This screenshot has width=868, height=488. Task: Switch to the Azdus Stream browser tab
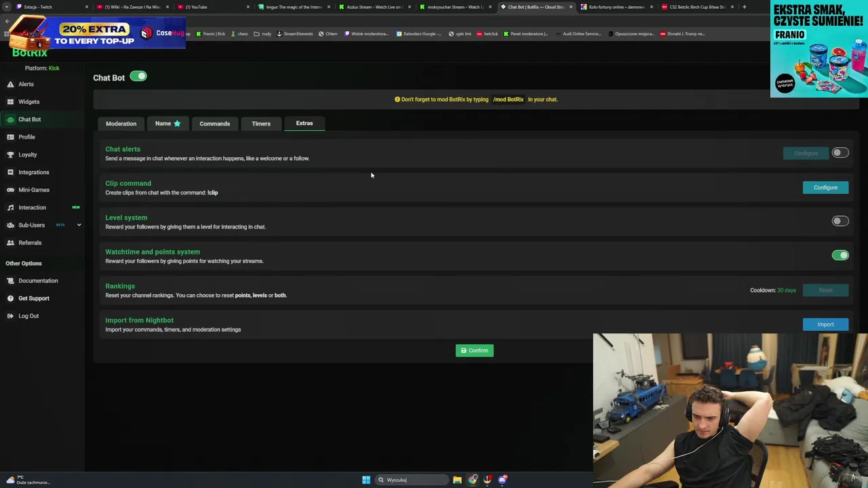click(x=374, y=7)
